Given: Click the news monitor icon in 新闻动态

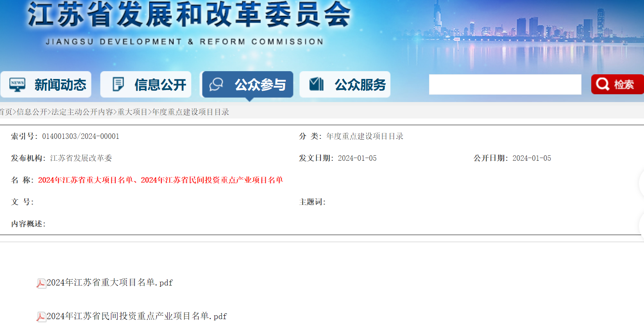Looking at the screenshot, I should point(17,84).
